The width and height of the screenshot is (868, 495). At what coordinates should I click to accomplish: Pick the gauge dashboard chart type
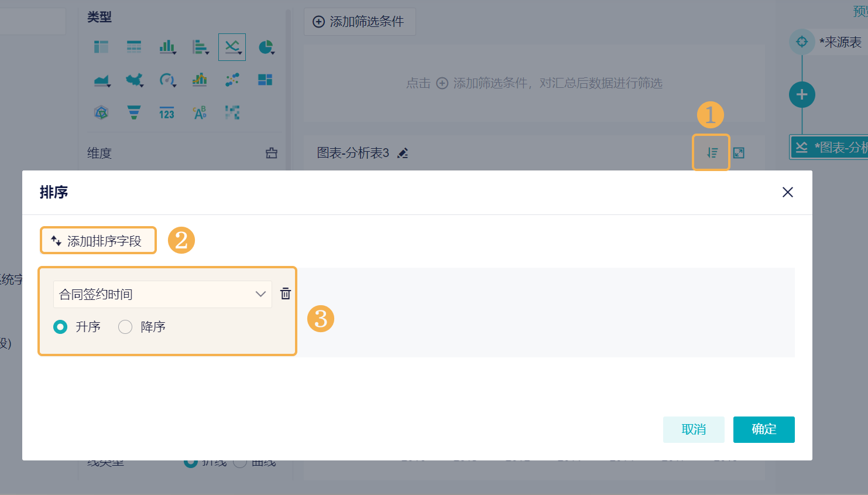(x=167, y=80)
